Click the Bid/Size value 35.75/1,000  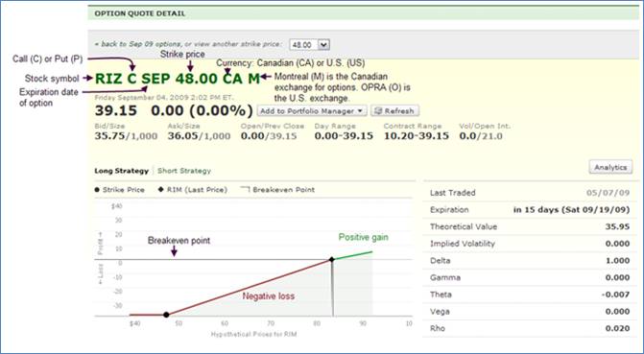(x=126, y=136)
